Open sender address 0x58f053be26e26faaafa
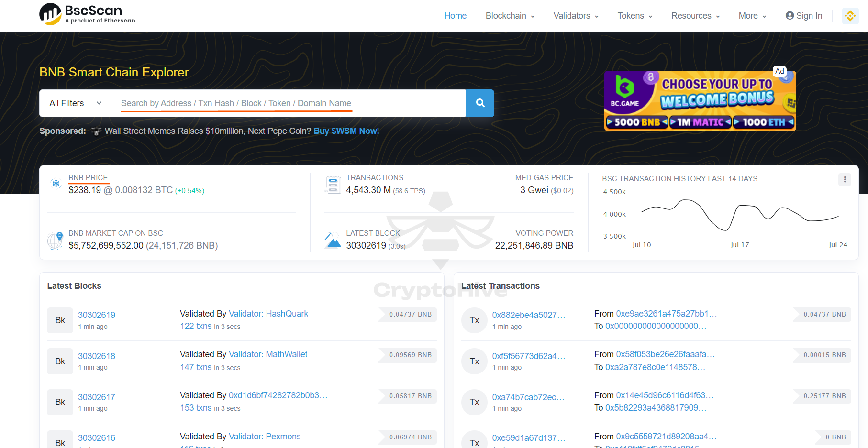Image resolution: width=868 pixels, height=448 pixels. click(x=666, y=354)
